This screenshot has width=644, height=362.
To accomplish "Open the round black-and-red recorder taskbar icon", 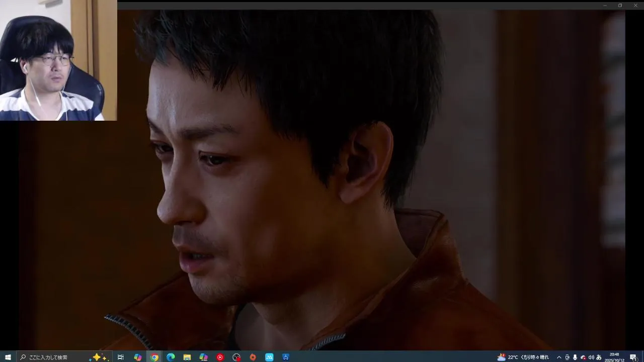I will pyautogui.click(x=236, y=357).
